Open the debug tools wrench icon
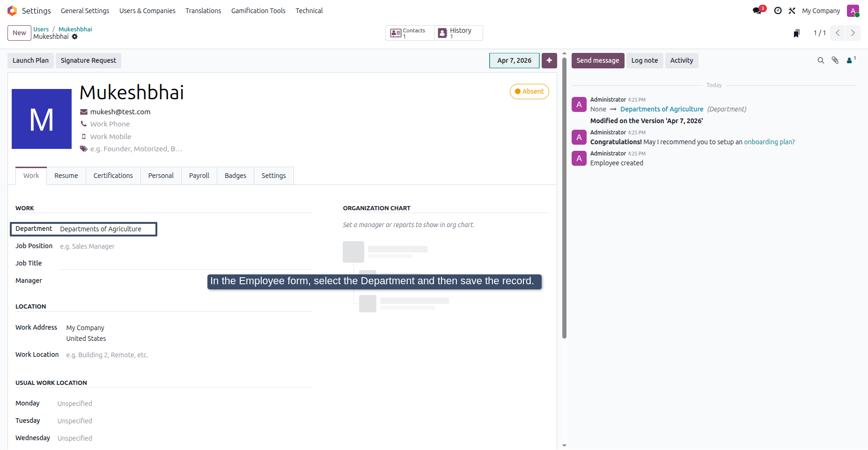Image resolution: width=868 pixels, height=450 pixels. pos(792,10)
